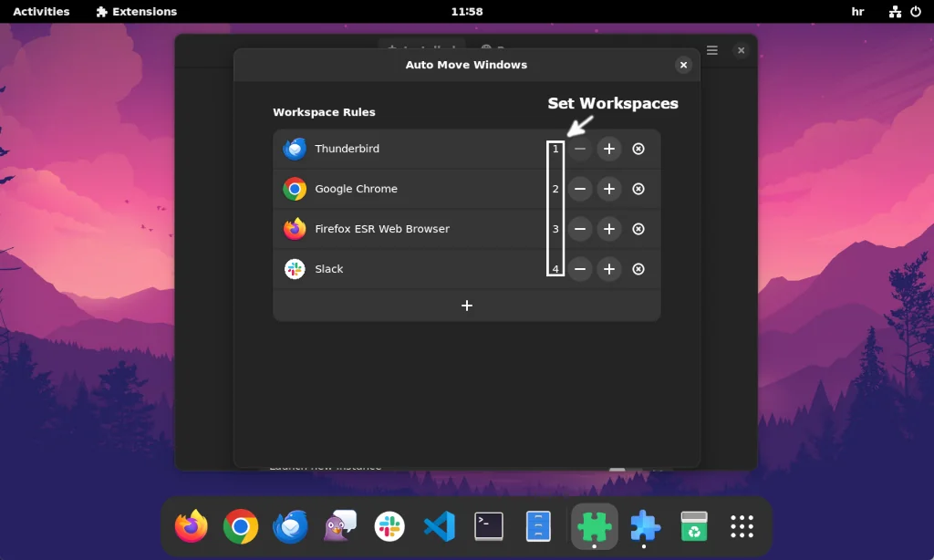
Task: Click the Thunderbird icon in its workspace rule row
Action: [x=295, y=149]
